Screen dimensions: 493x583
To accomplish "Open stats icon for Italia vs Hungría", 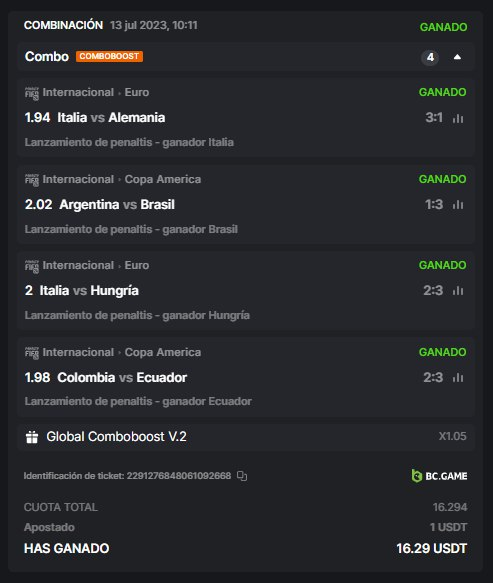I will 458,290.
